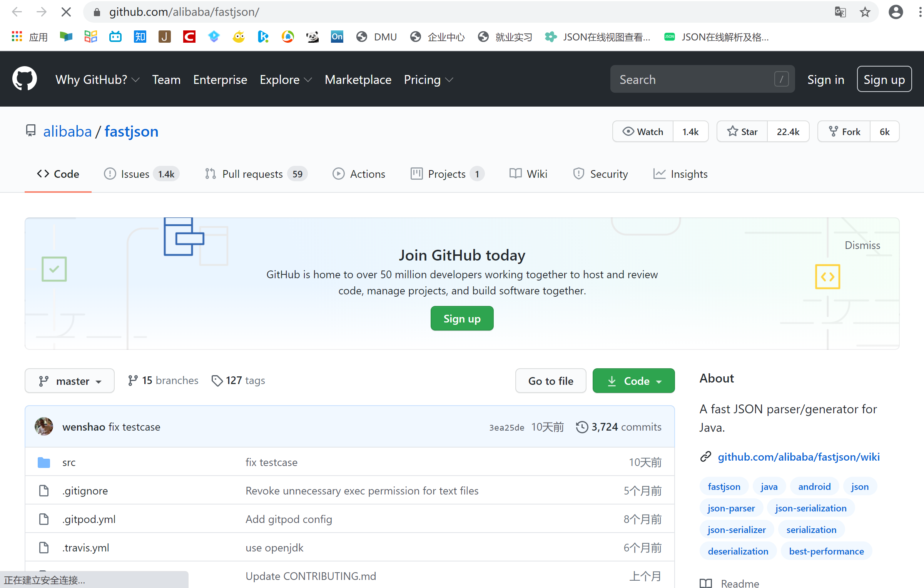Open the Bilibili bookmark icon
This screenshot has width=924, height=588.
click(x=115, y=37)
